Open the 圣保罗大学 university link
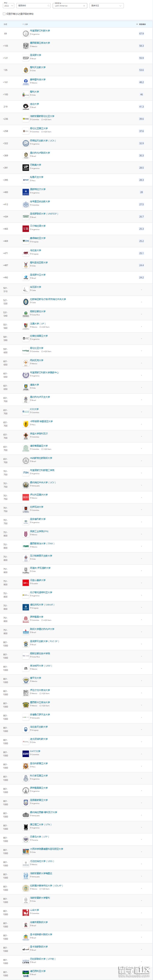This screenshot has width=153, height=980. tap(36, 55)
